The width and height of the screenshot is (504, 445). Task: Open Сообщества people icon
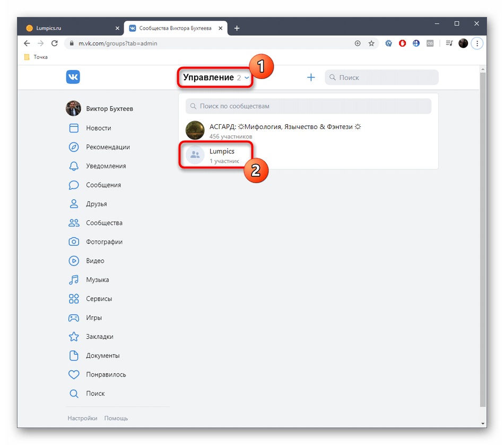tap(74, 223)
